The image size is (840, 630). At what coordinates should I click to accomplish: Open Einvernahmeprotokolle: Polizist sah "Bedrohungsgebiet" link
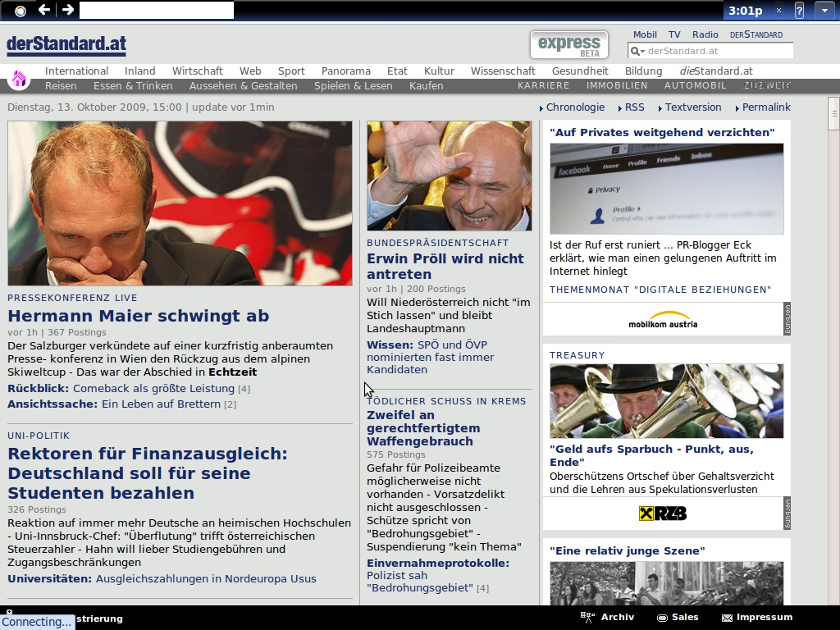[438, 575]
